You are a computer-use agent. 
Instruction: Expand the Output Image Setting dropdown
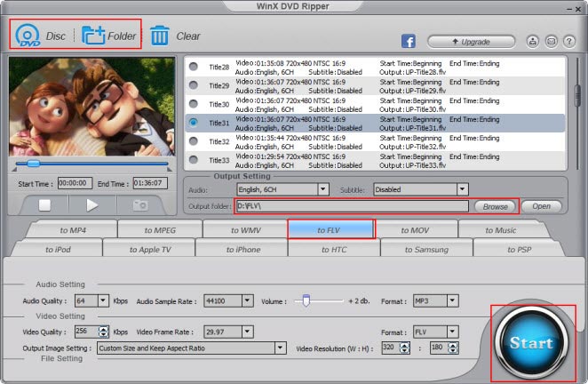(x=280, y=348)
